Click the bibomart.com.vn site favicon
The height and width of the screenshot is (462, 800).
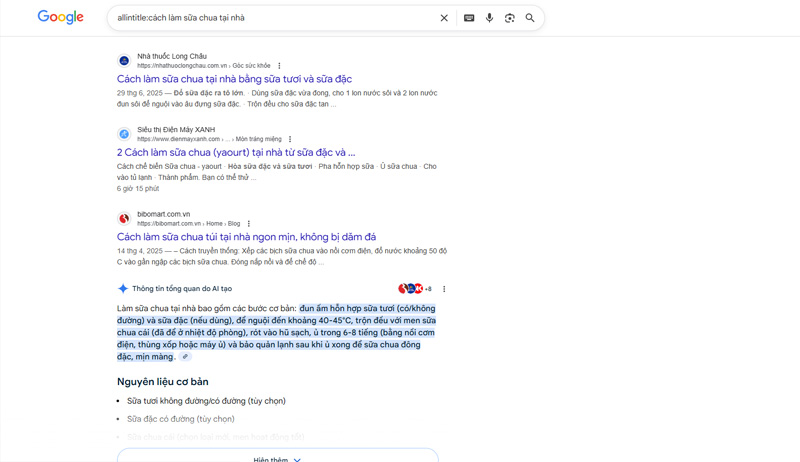(124, 218)
